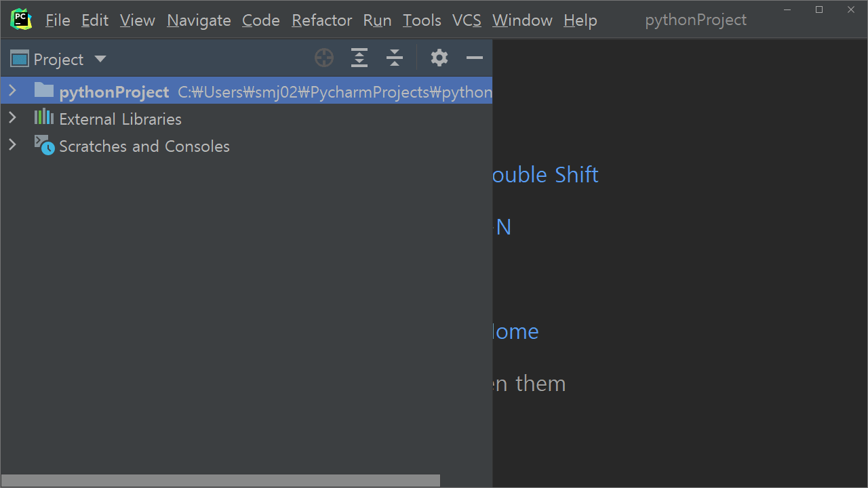868x488 pixels.
Task: Click the Expand All icon
Action: [359, 58]
